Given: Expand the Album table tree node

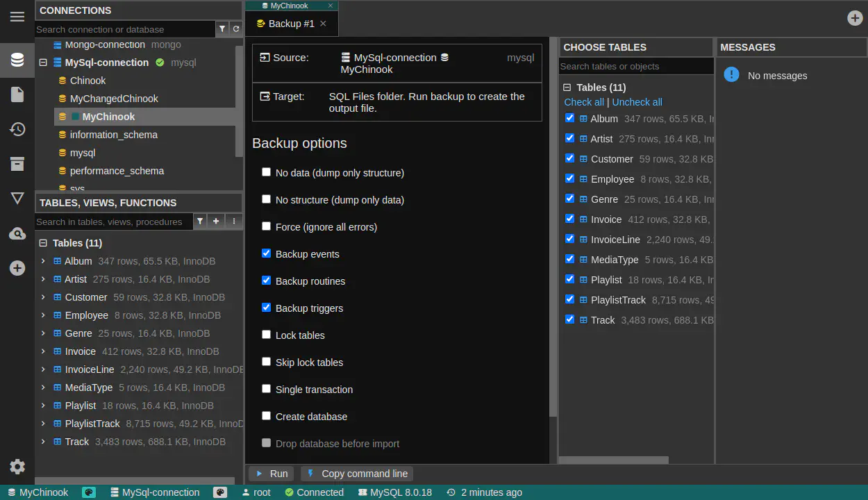Looking at the screenshot, I should (x=43, y=261).
